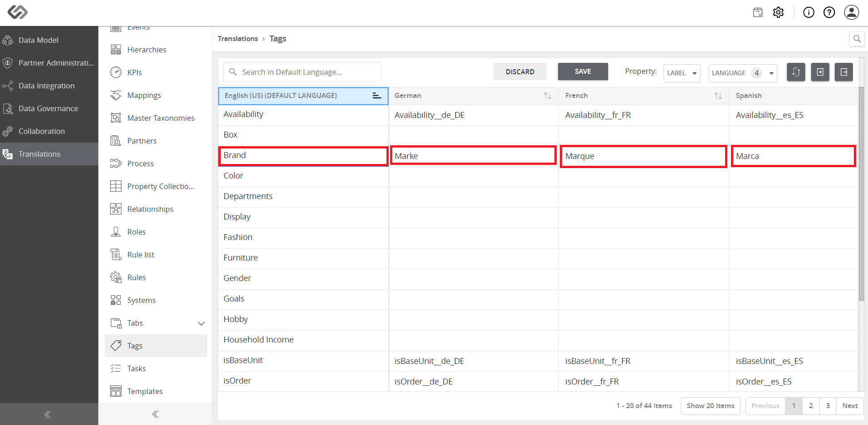Open Data Model in the main sidebar
This screenshot has width=868, height=425.
point(49,40)
